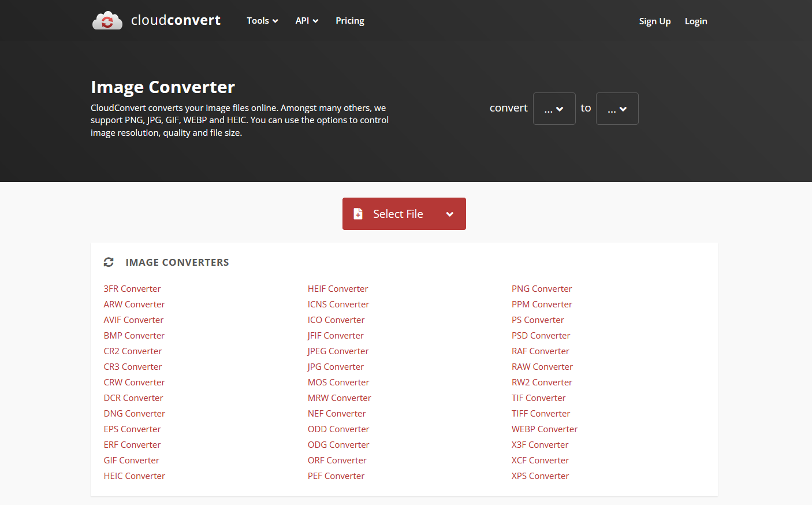The image size is (812, 505).
Task: Open the JPEG Converter link
Action: point(338,351)
